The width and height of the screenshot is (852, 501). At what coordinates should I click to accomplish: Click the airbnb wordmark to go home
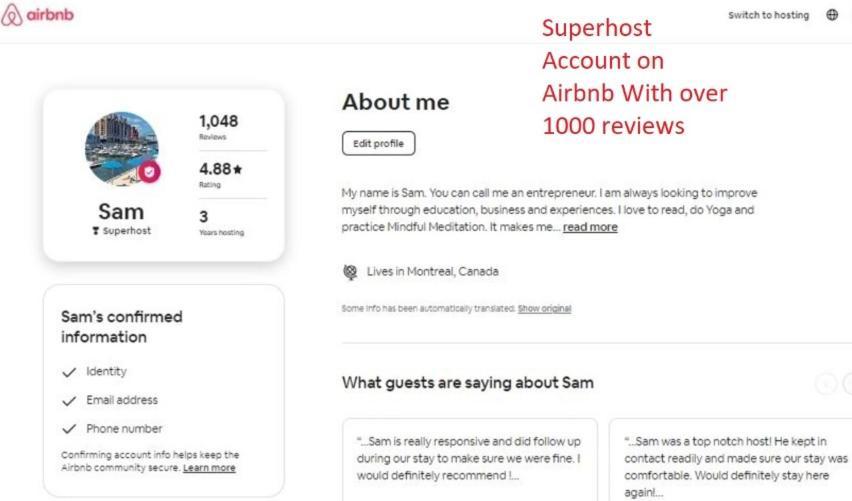coord(50,15)
